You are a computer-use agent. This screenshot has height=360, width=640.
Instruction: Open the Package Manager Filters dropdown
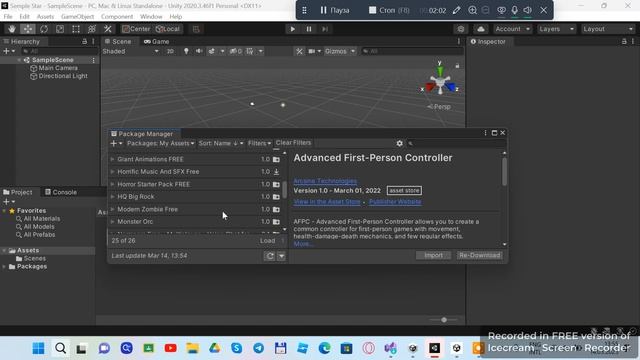pyautogui.click(x=259, y=144)
